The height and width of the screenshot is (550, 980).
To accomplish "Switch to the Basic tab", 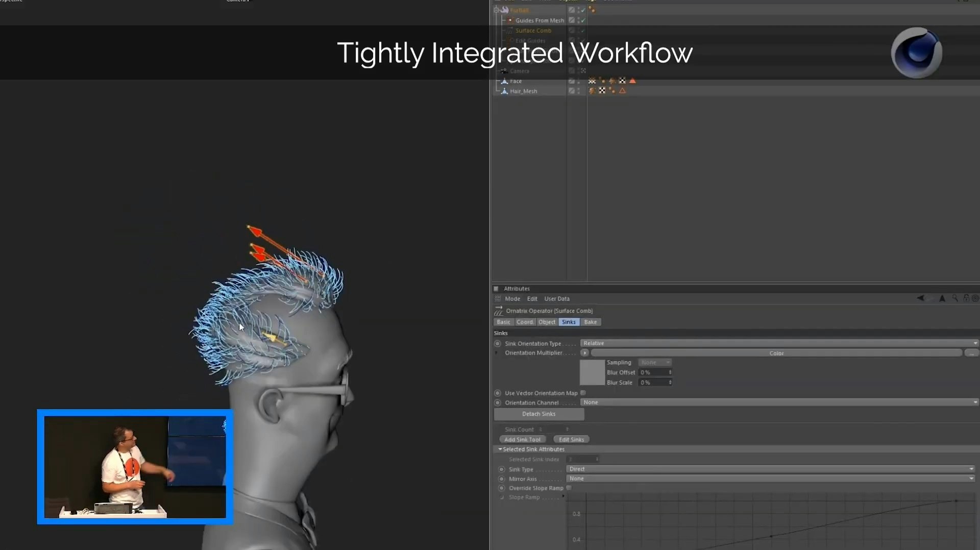I will pos(504,322).
